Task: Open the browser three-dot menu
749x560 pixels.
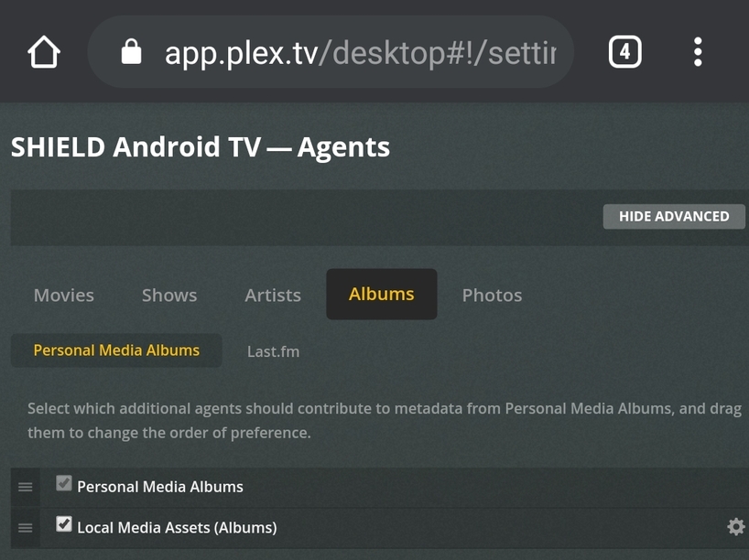Action: pos(698,52)
